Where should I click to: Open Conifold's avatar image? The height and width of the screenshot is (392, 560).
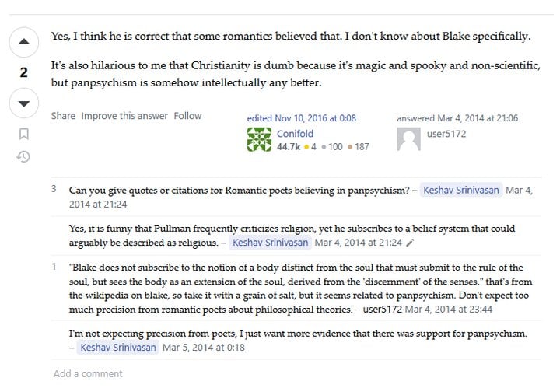[x=259, y=139]
